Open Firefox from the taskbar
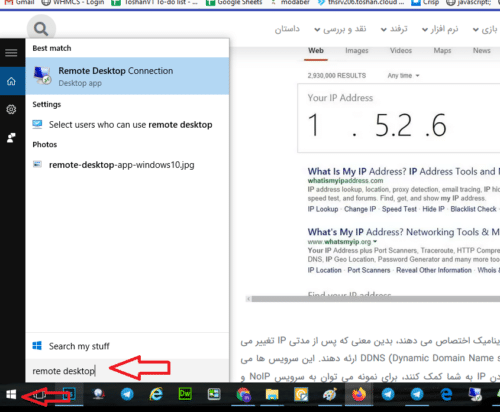Screen dimensions: 500x412 tap(359, 395)
